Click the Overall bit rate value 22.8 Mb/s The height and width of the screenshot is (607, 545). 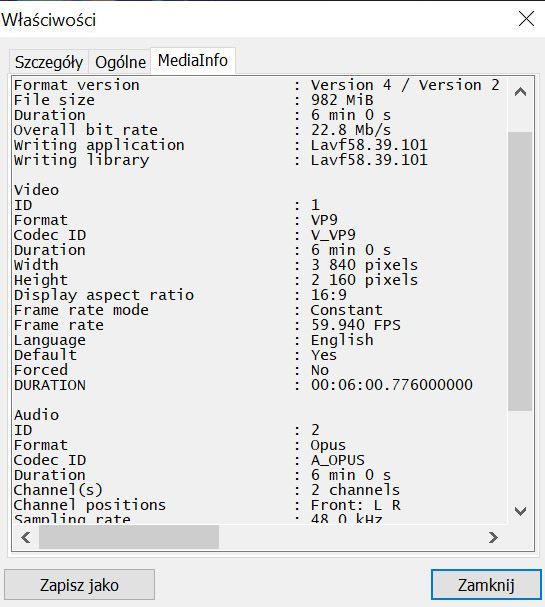click(x=351, y=130)
